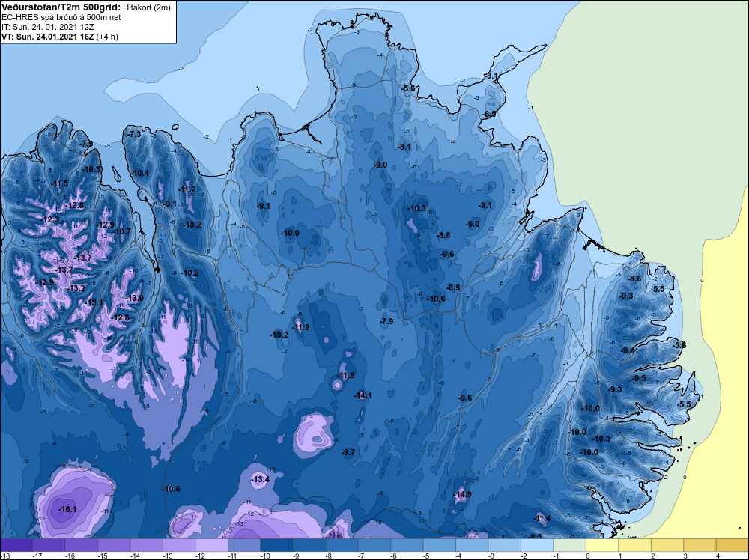This screenshot has height=560, width=749.
Task: Pick the legend swatch labeled -13
Action: tap(179, 544)
